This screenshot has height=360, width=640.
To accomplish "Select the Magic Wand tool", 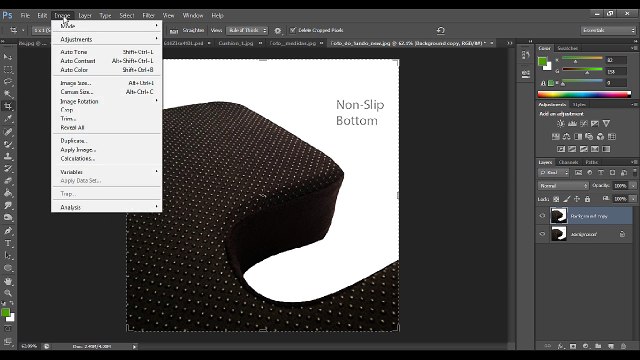I will click(8, 94).
